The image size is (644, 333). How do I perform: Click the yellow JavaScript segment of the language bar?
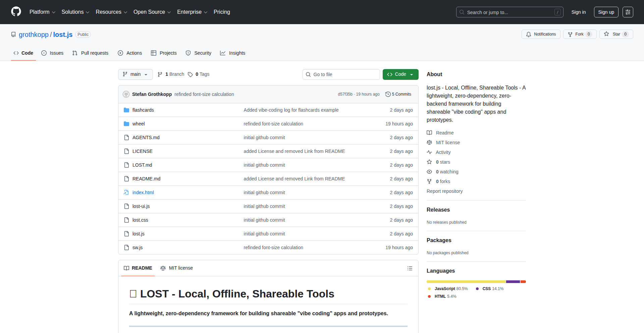pyautogui.click(x=466, y=282)
